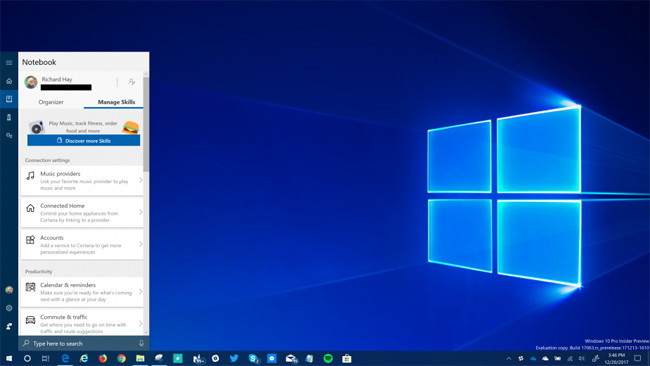Open the Music providers row
650x366 pixels.
(82, 180)
